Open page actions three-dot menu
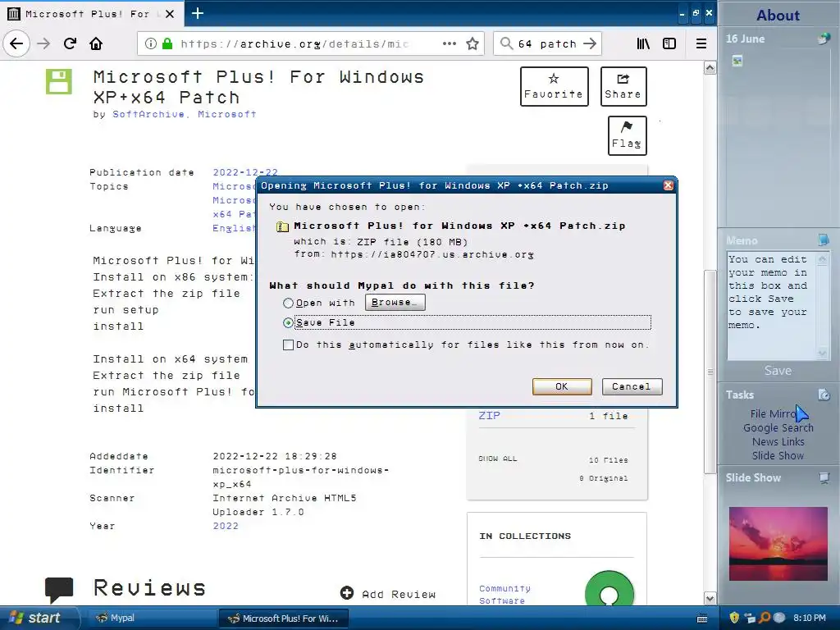 pos(450,43)
